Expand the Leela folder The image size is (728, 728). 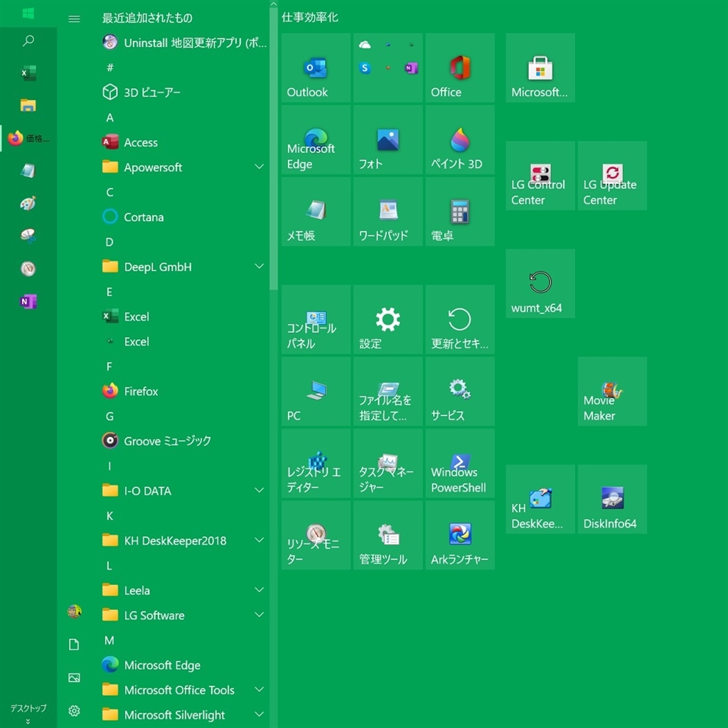click(183, 590)
